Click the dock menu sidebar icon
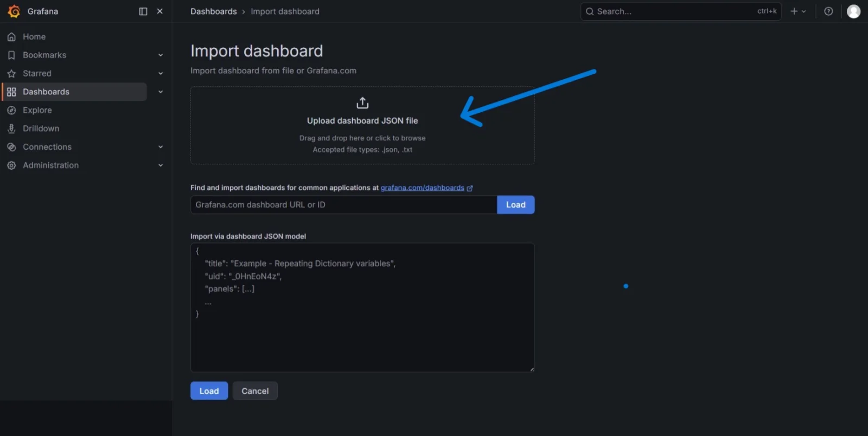 pos(143,11)
